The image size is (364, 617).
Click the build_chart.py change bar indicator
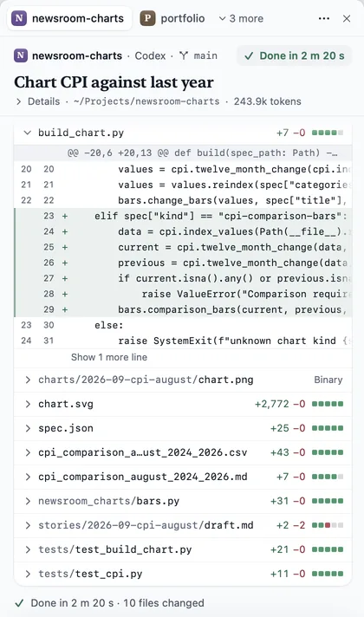328,133
